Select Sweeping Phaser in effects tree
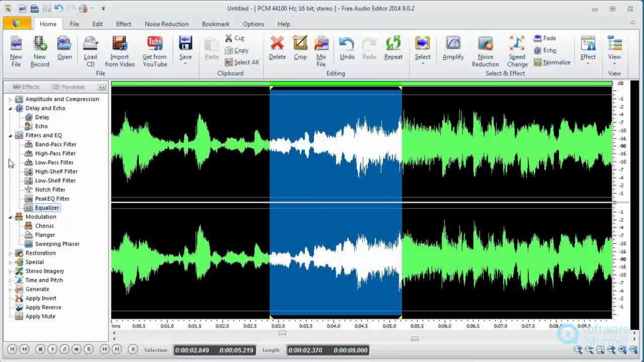This screenshot has width=644, height=362. pyautogui.click(x=57, y=244)
